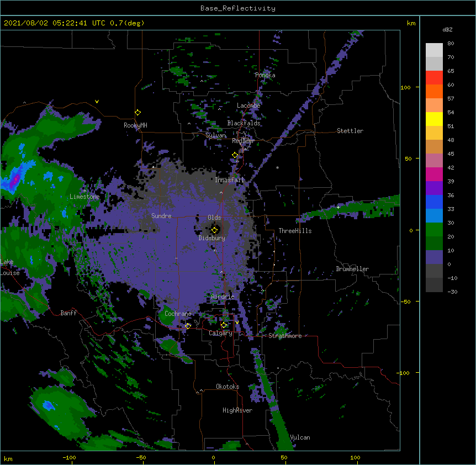Click the 0.7(deg) elevation angle text
Screen dimensions: 476x465
(127, 23)
